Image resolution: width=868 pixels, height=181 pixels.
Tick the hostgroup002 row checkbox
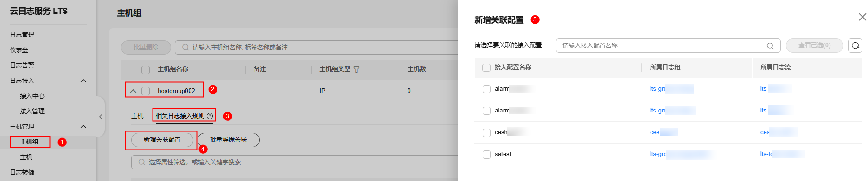tap(146, 91)
